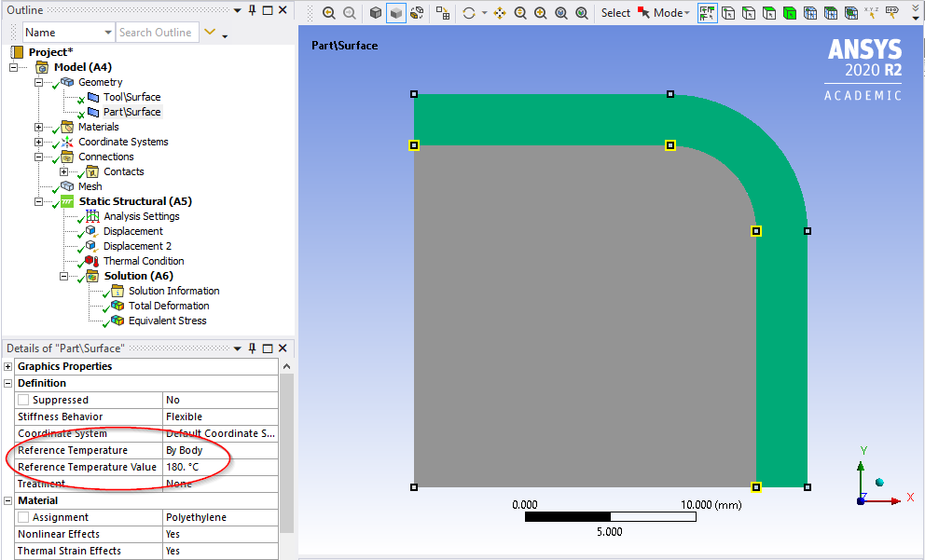Click the Reference Temperature Value field
The image size is (925, 560).
point(219,467)
